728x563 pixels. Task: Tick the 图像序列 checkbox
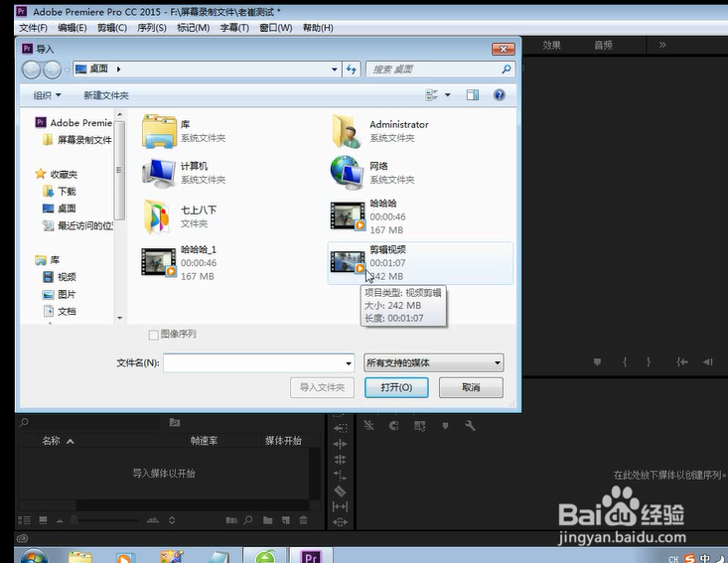[153, 335]
